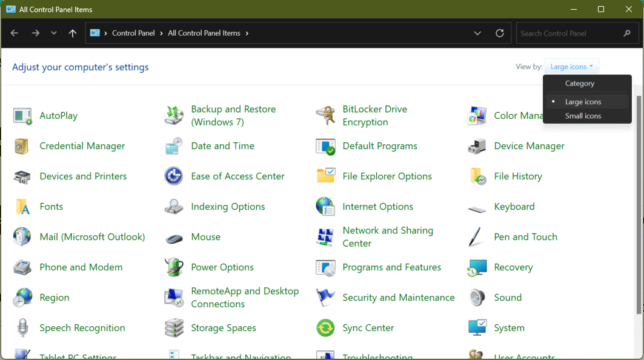This screenshot has width=644, height=360.
Task: Open the Programs and Features link
Action: [391, 267]
